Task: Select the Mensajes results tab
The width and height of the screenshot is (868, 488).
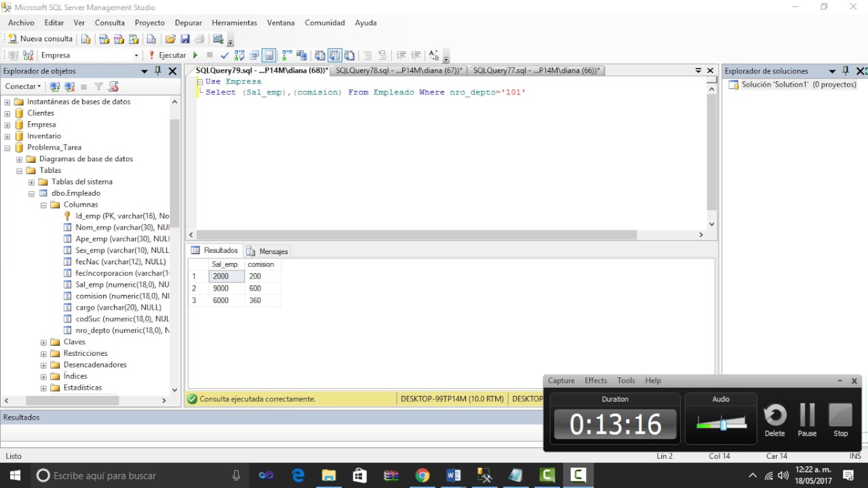Action: (267, 251)
